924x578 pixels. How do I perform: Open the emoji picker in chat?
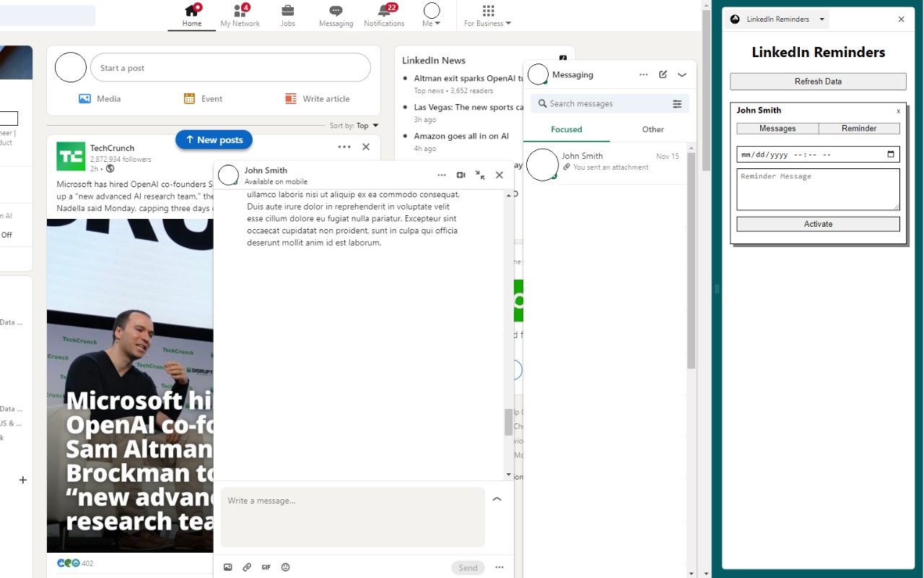[x=285, y=567]
